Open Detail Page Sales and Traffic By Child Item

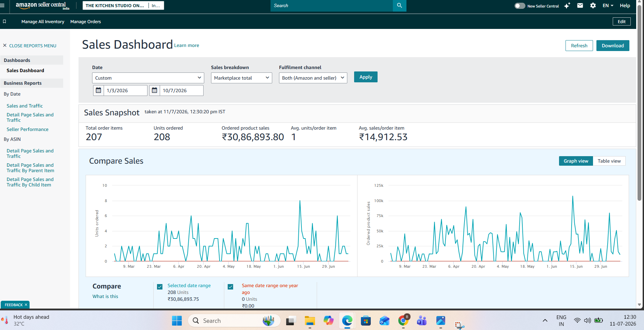[30, 182]
